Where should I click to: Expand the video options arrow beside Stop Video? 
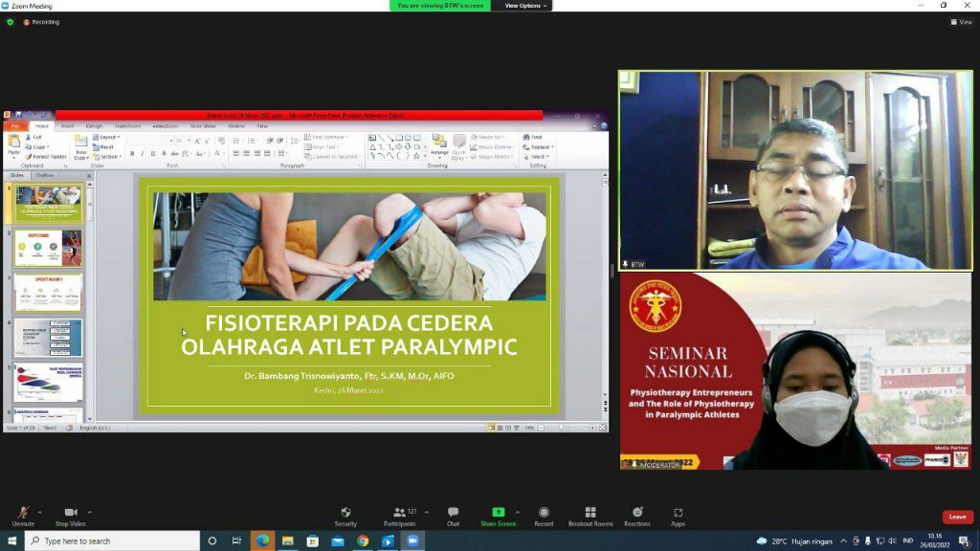pyautogui.click(x=90, y=511)
